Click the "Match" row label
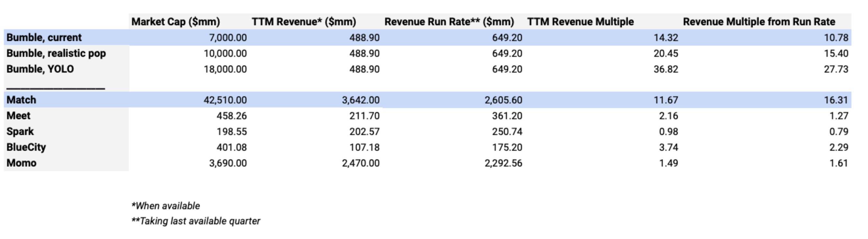This screenshot has height=239, width=868. [21, 100]
